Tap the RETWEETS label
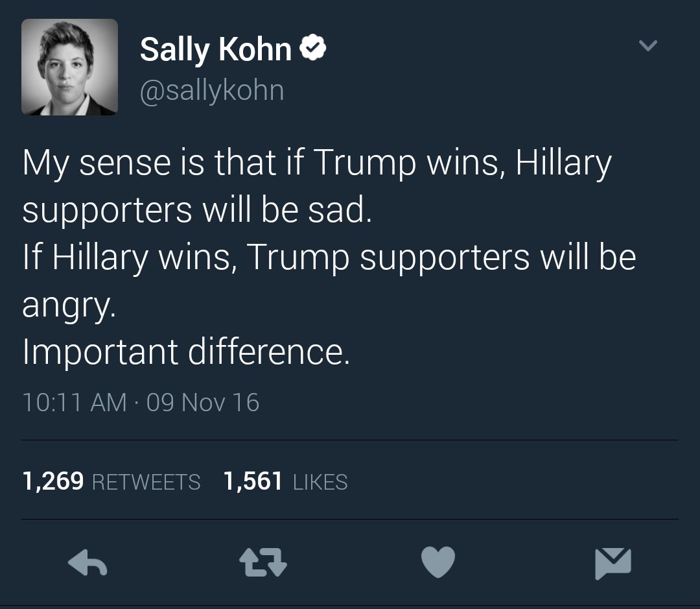This screenshot has width=700, height=609. click(x=146, y=482)
